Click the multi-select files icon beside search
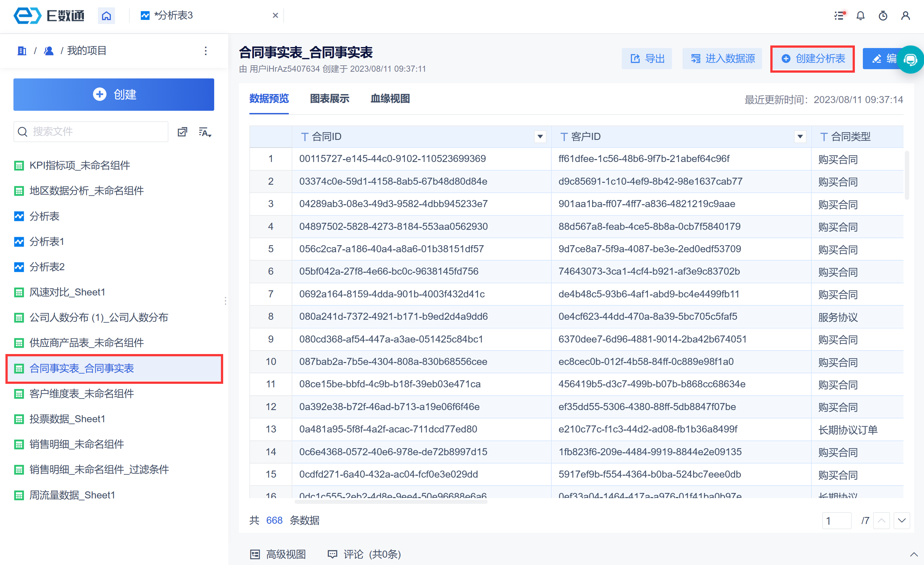This screenshot has height=565, width=924. 182,132
